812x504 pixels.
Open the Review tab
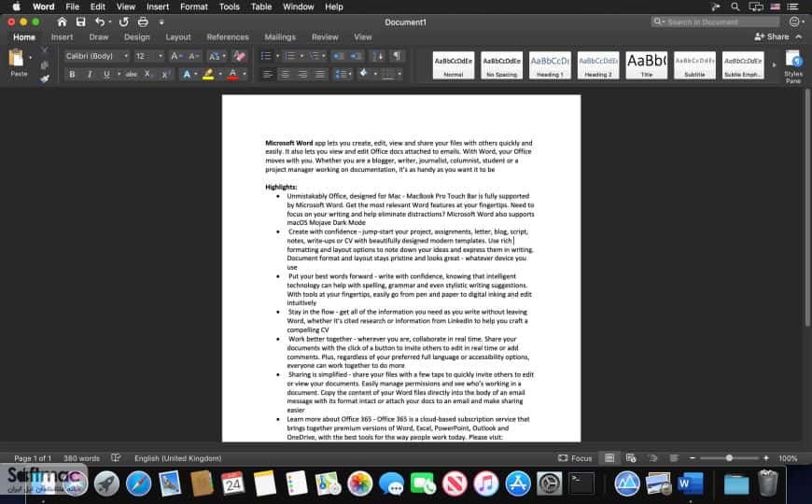point(325,37)
